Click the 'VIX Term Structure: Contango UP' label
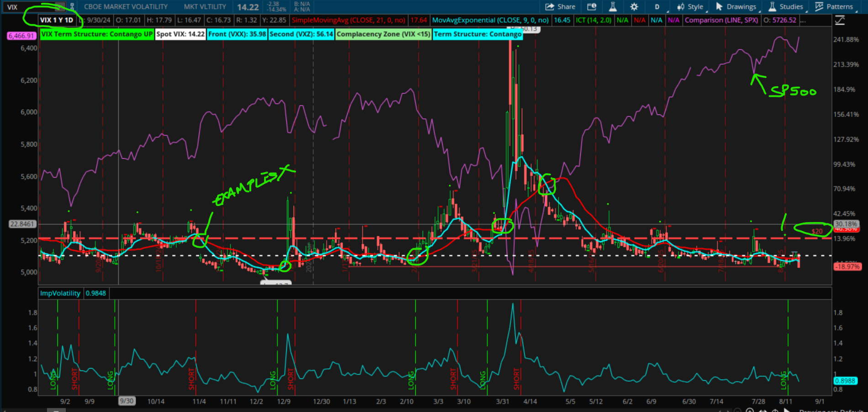The image size is (868, 412). coord(97,34)
